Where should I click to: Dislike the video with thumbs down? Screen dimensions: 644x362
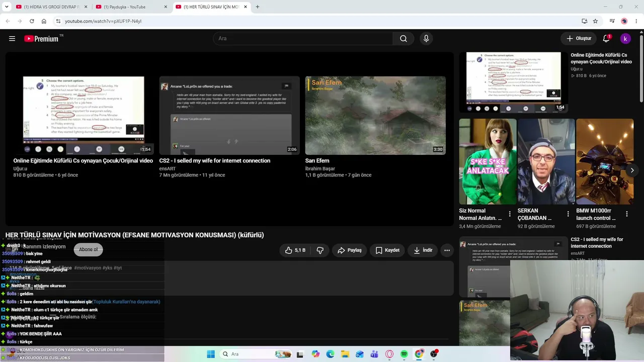coord(319,250)
